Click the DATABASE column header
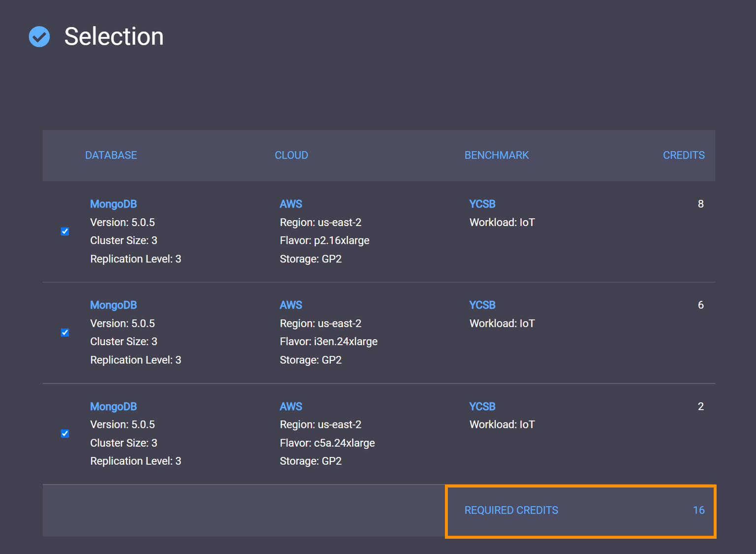Screen dimensions: 756x554 point(111,155)
